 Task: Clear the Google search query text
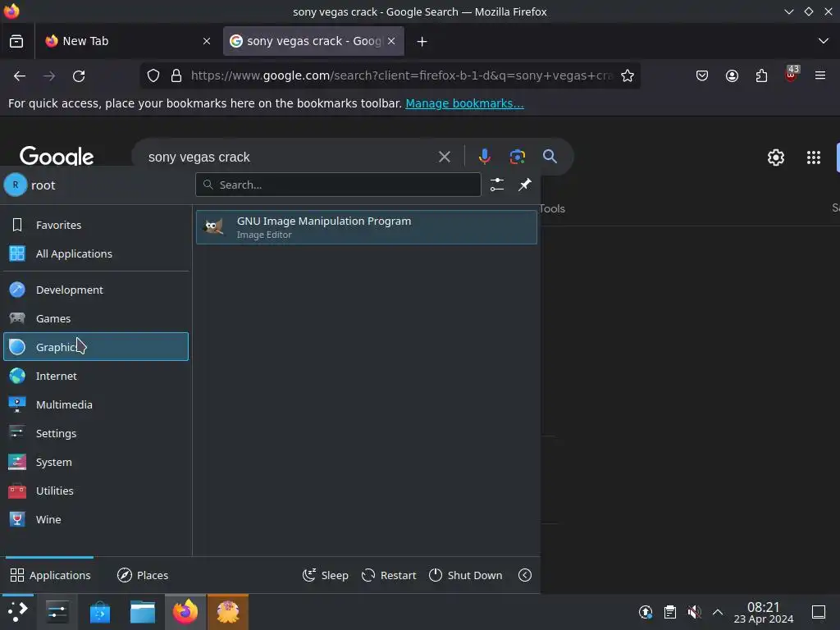point(444,157)
